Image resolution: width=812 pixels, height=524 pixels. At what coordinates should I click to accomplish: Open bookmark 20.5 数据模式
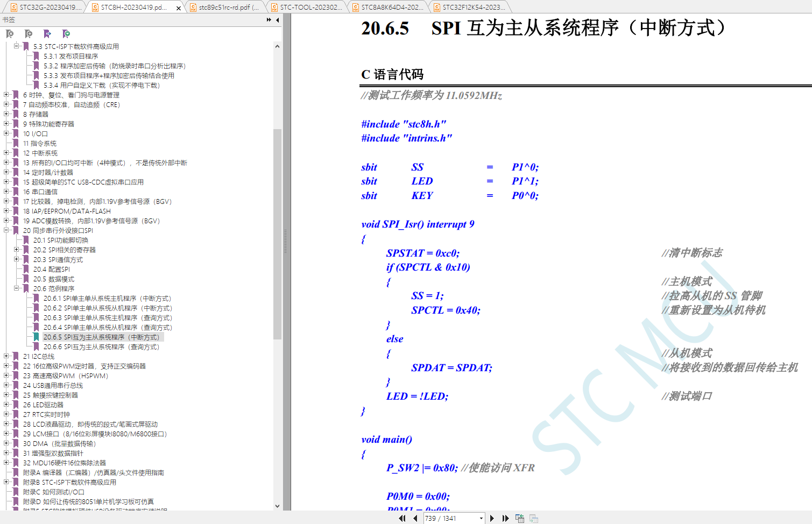54,279
